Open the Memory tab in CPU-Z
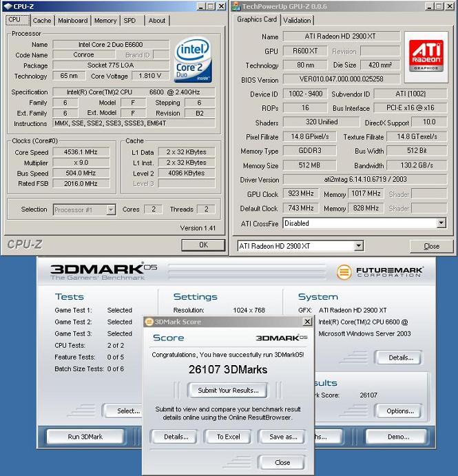Image resolution: width=458 pixels, height=476 pixels. 105,21
